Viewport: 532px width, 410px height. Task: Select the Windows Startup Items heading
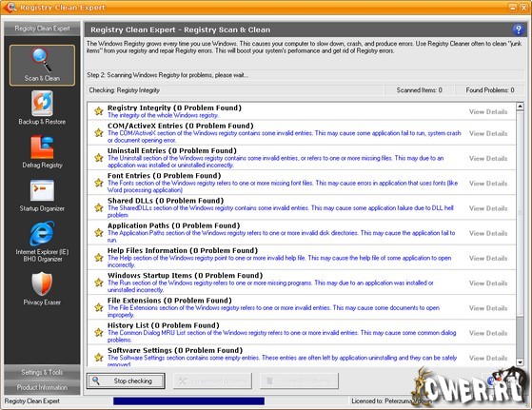186,275
